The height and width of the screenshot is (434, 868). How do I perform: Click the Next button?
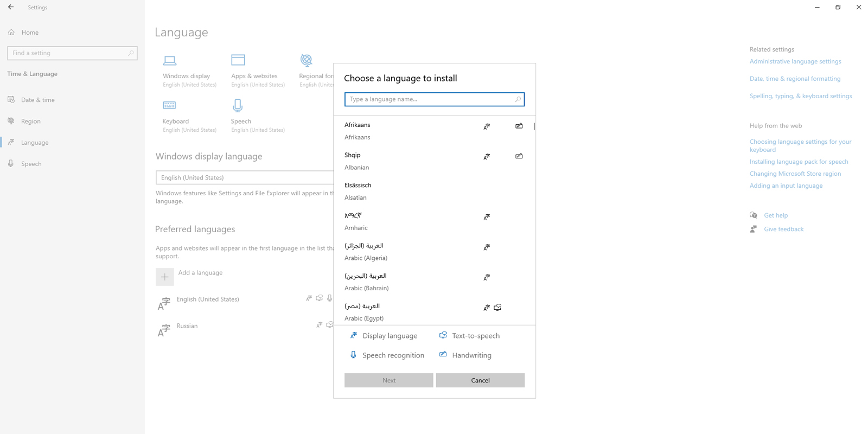click(x=389, y=380)
